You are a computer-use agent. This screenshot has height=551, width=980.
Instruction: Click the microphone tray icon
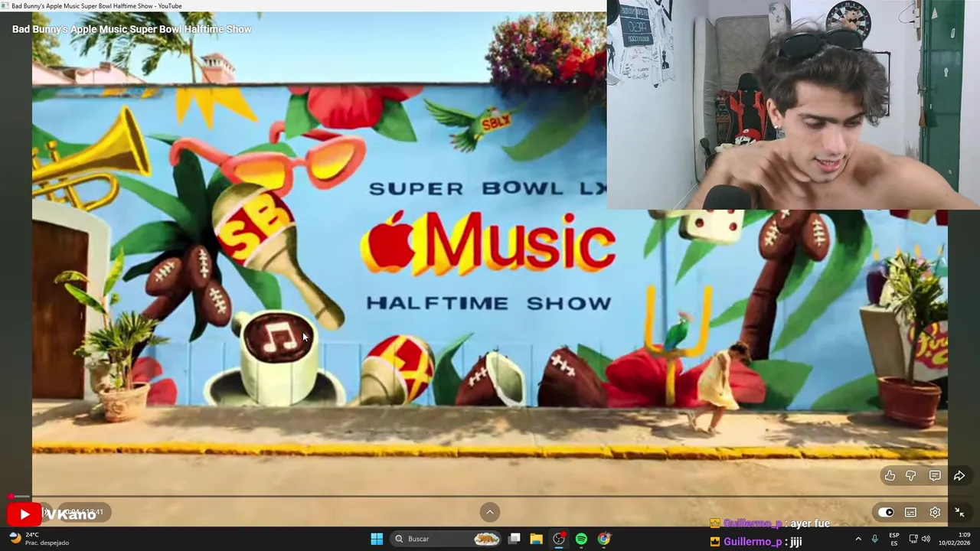874,539
